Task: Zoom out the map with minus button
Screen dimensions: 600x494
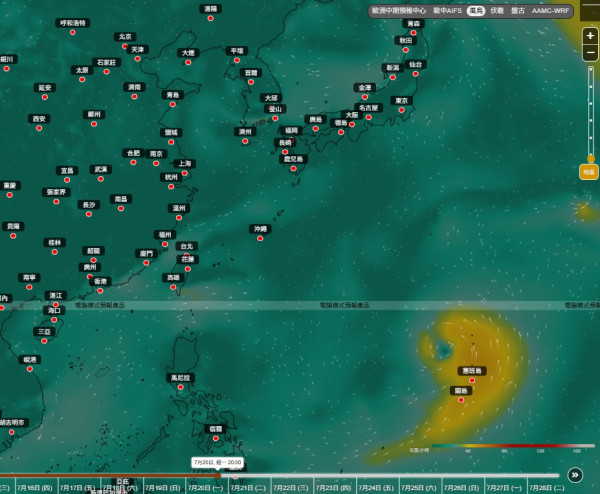Action: click(590, 52)
